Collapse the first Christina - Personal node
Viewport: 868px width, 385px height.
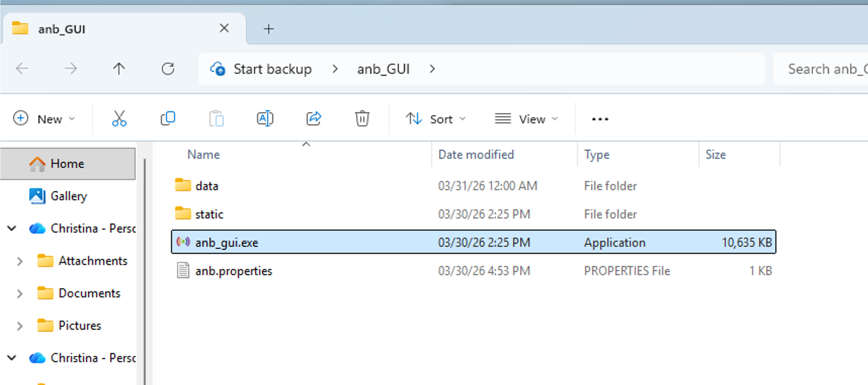[12, 229]
